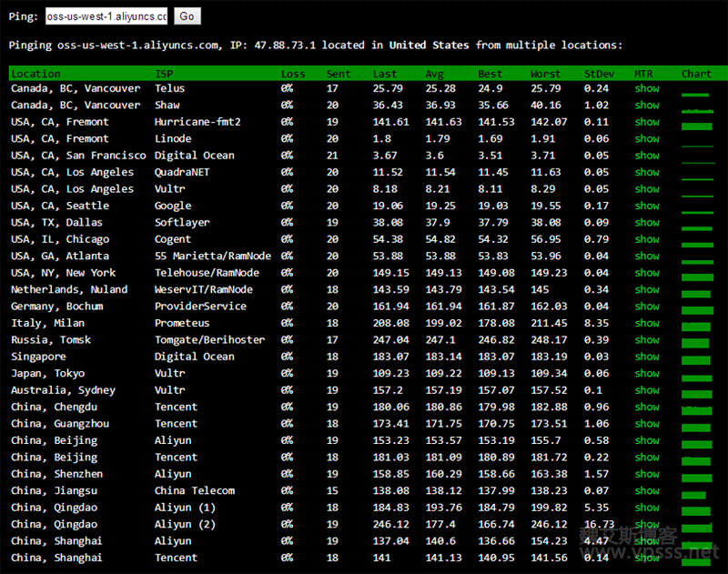
Task: Click the Best column header
Action: [490, 74]
